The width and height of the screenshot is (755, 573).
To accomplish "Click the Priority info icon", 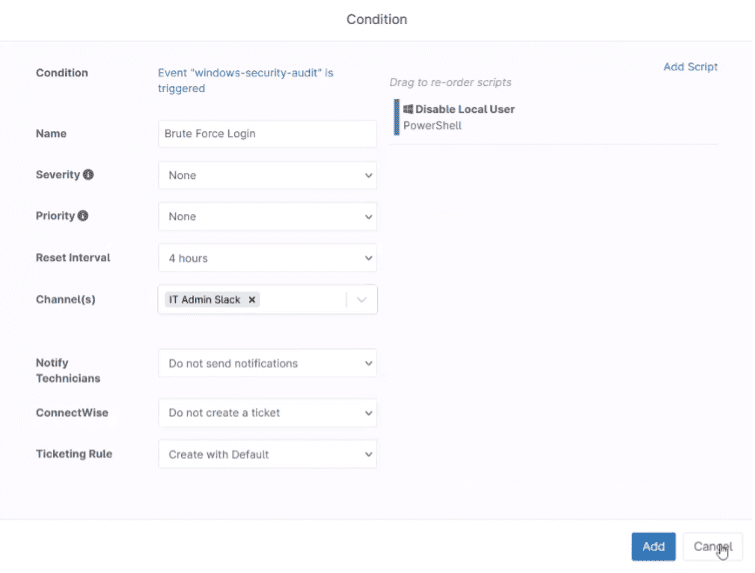I will (83, 216).
